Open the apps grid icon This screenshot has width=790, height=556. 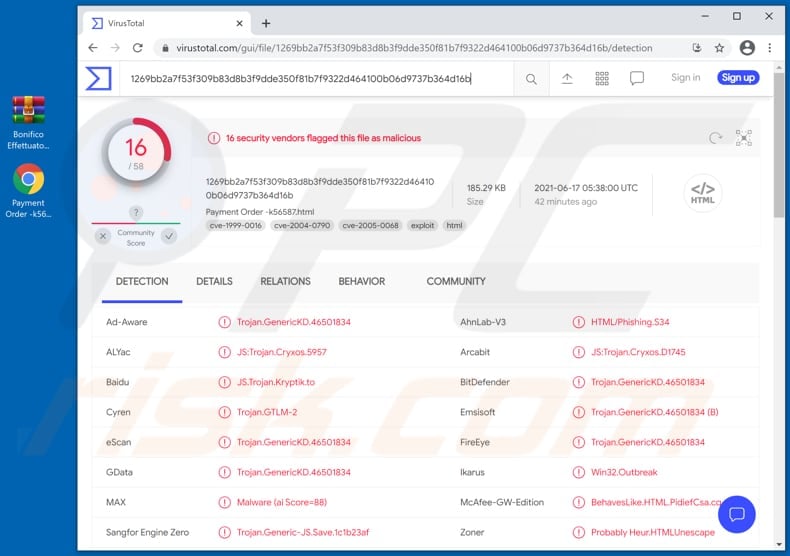tap(602, 79)
